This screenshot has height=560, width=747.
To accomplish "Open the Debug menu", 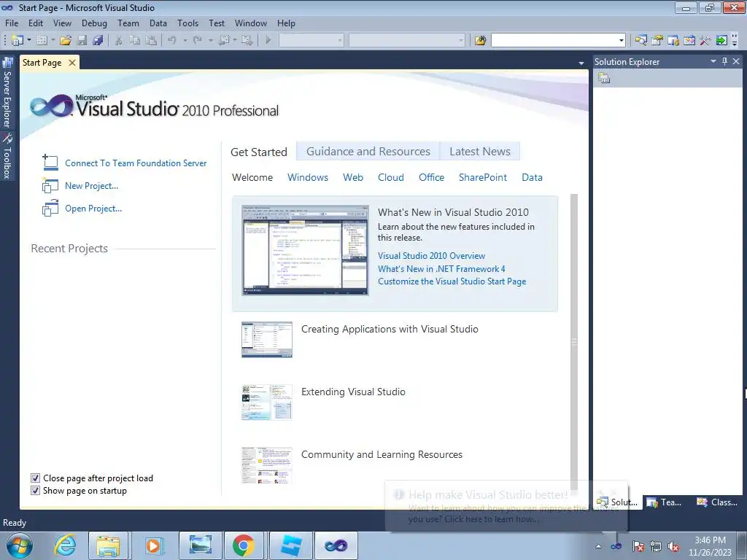I will point(94,23).
